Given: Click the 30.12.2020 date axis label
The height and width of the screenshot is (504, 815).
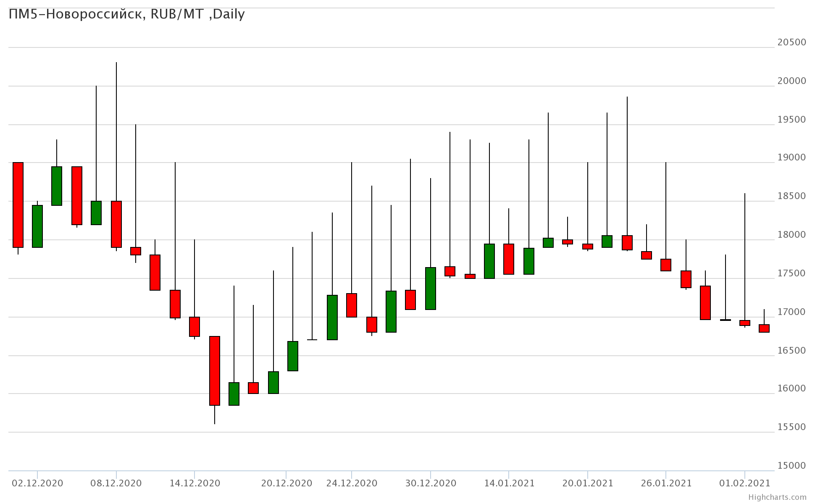Looking at the screenshot, I should 431,483.
